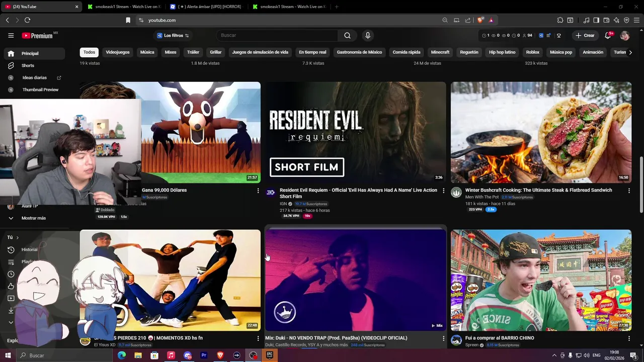The height and width of the screenshot is (362, 644).
Task: Open the browser extensions puzzle icon
Action: coord(560,20)
